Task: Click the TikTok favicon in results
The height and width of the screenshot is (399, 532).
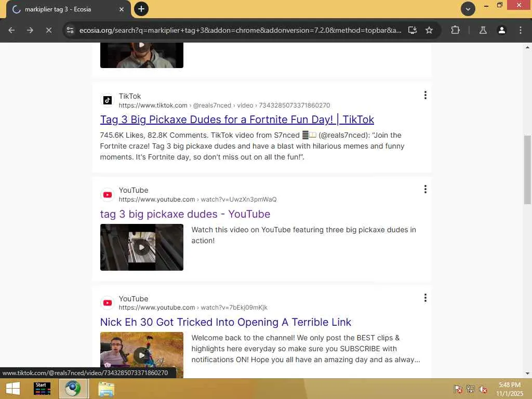Action: click(108, 100)
